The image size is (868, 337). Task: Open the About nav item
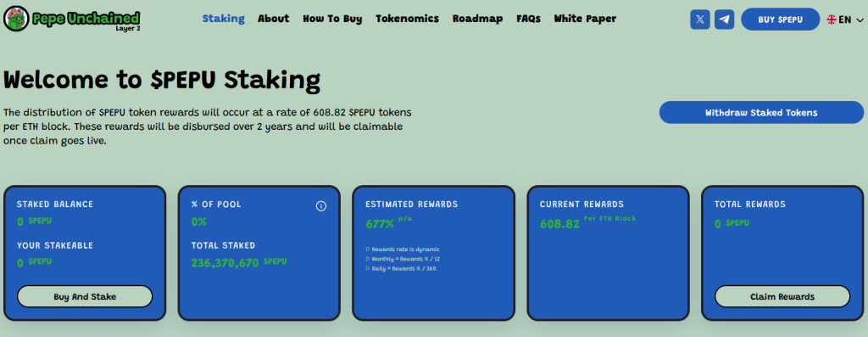(274, 19)
